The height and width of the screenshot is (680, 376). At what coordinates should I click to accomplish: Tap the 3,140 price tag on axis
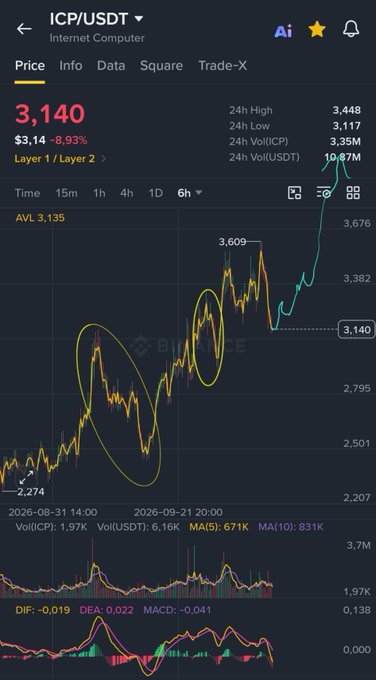tap(356, 330)
